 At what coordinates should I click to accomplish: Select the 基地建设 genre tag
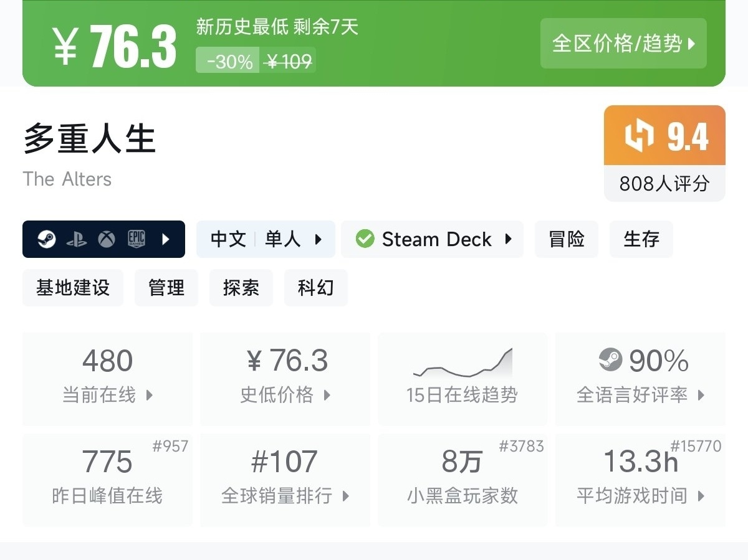[x=73, y=288]
